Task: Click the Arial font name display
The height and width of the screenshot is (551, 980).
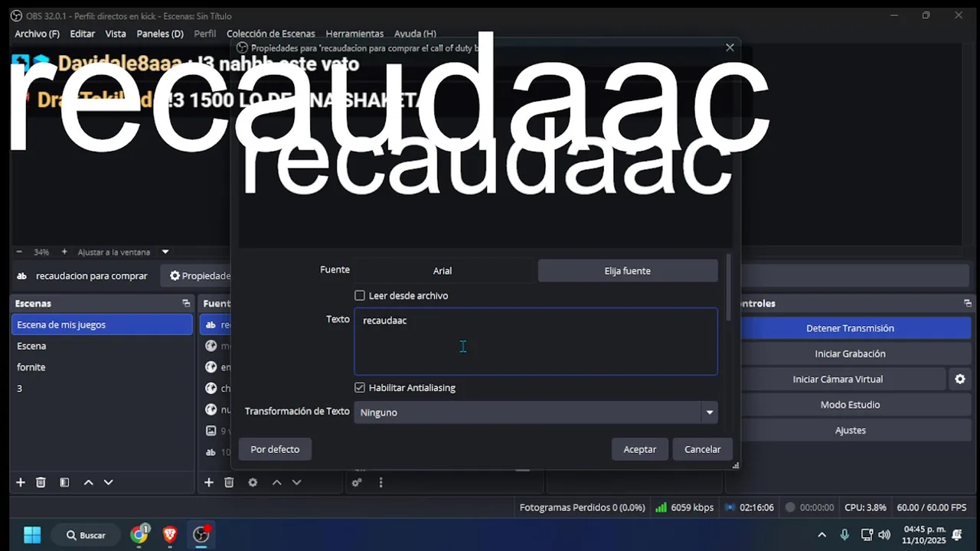Action: [443, 270]
